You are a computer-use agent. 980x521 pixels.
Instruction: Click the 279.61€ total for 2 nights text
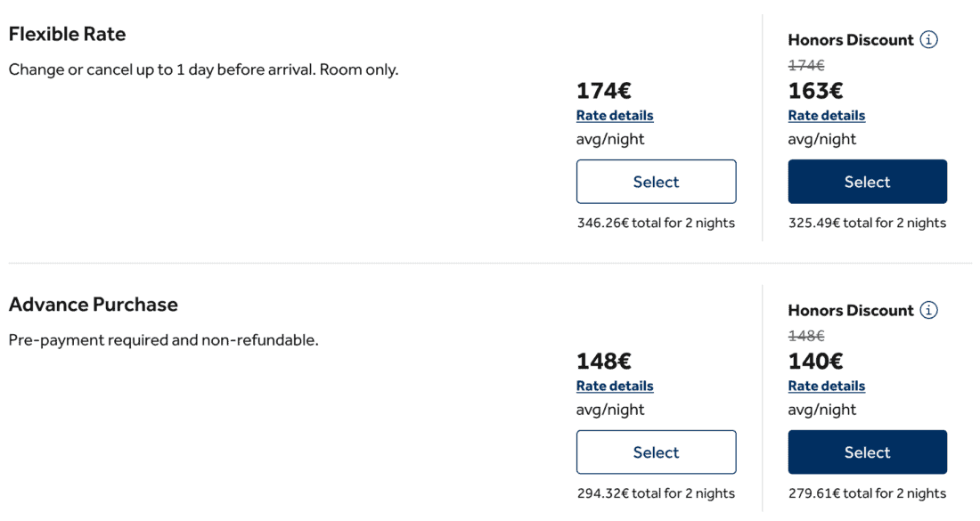(867, 493)
